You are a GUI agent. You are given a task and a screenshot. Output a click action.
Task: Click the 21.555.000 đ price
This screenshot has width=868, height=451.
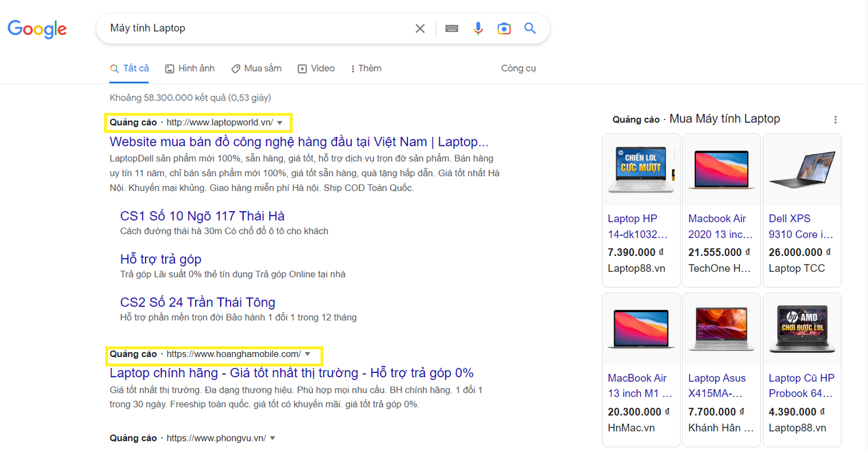tap(719, 252)
